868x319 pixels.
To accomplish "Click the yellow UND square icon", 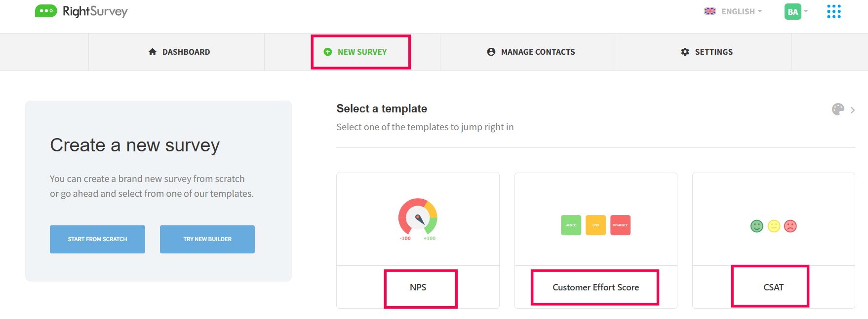I will point(595,225).
